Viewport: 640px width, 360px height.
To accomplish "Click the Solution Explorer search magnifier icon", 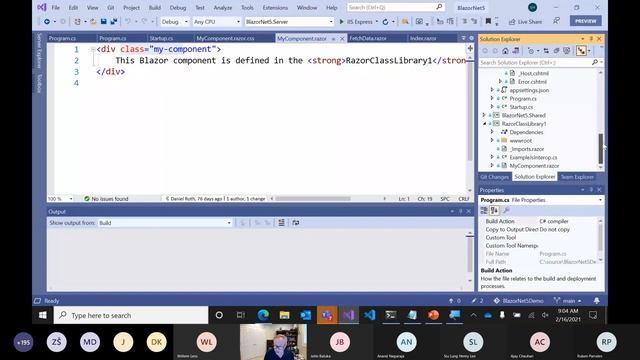I will click(595, 62).
